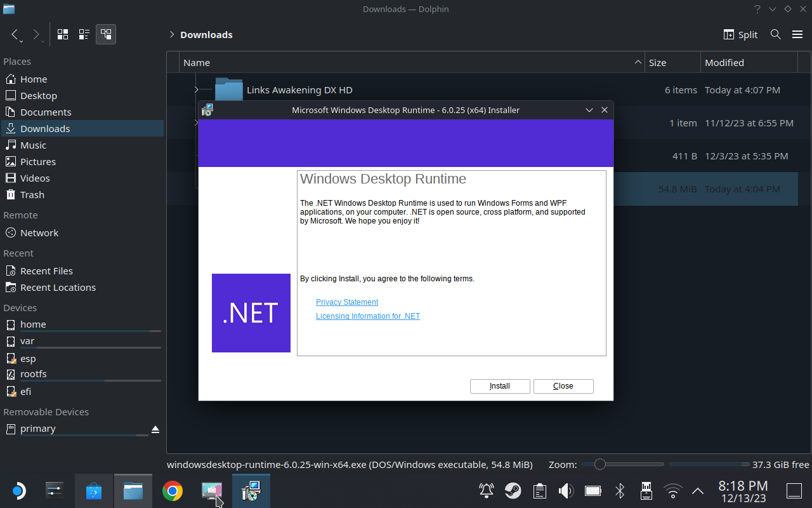Toggle Split view in Dolphin
This screenshot has width=812, height=508.
(741, 34)
